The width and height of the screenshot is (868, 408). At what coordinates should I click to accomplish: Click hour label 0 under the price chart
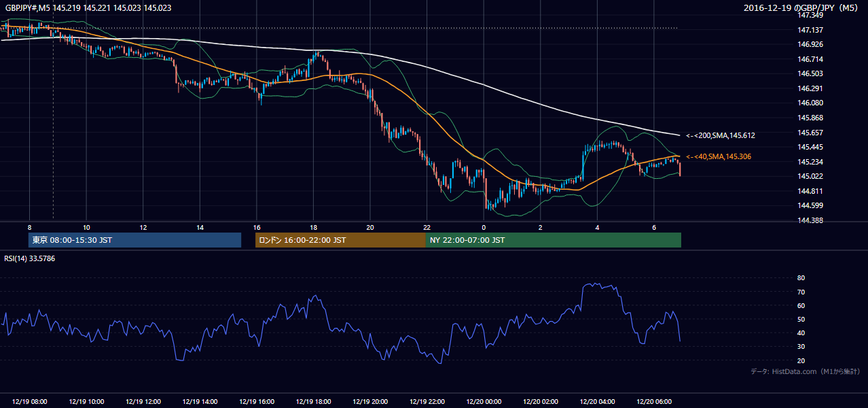click(x=484, y=227)
